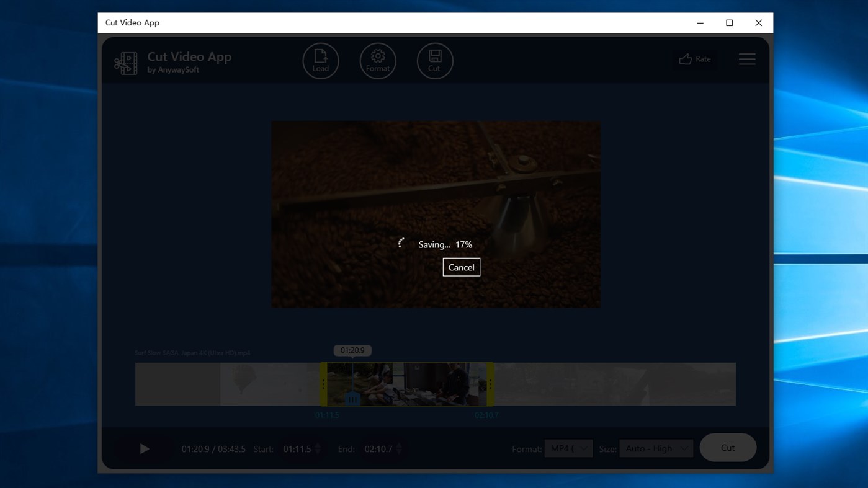The image size is (868, 488).
Task: Select the filename Surf Slow SAGA Japan 4K
Action: 192,352
